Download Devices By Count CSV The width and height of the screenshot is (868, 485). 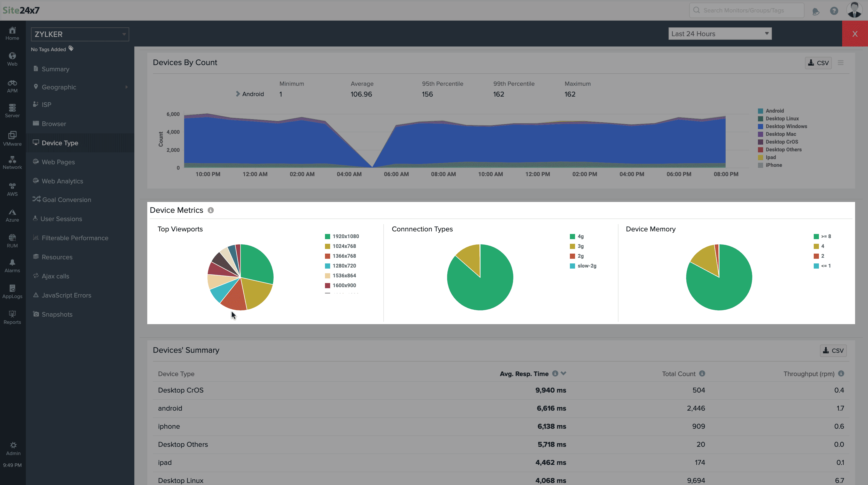[x=818, y=63]
